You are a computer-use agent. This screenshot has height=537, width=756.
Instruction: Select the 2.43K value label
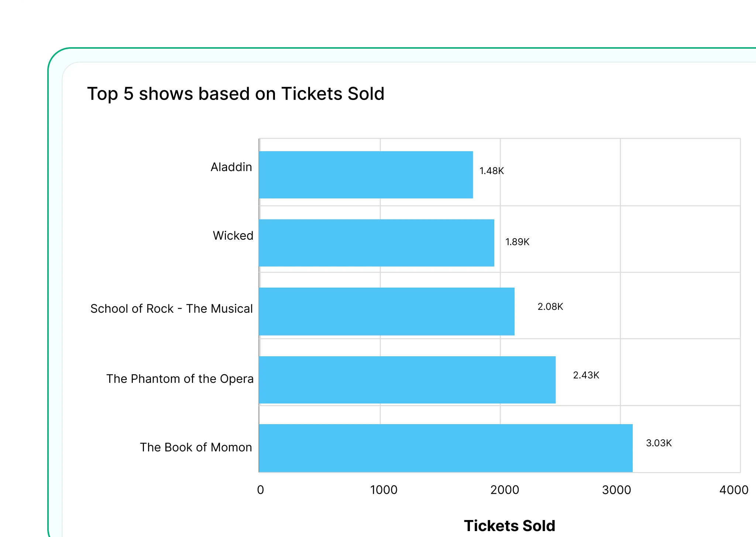[586, 375]
